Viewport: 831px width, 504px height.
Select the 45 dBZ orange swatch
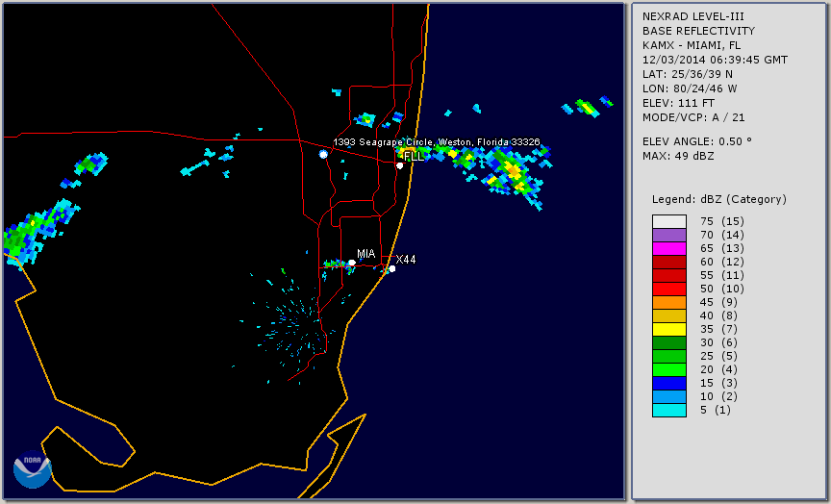pos(669,303)
